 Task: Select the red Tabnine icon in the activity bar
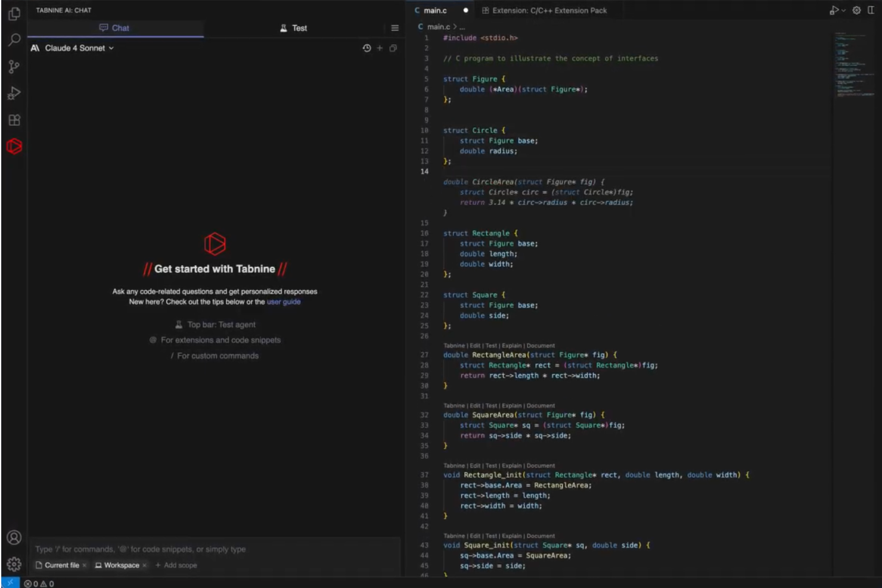14,147
